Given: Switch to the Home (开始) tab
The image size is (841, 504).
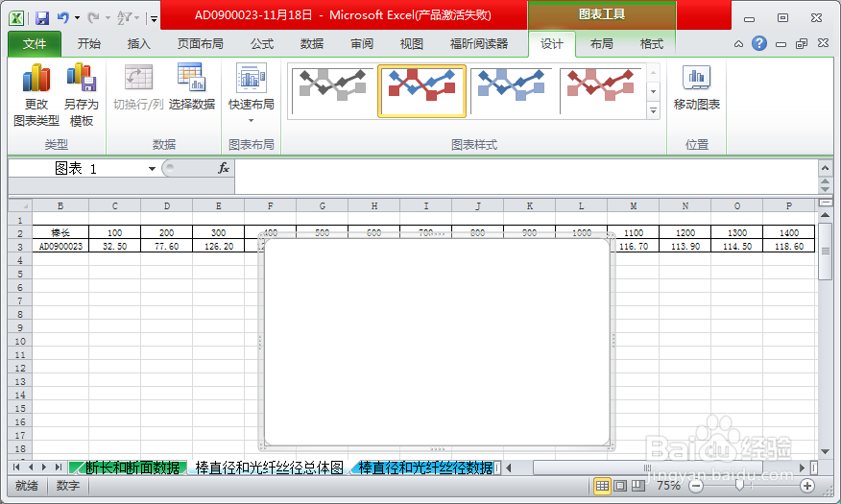Looking at the screenshot, I should [x=89, y=44].
